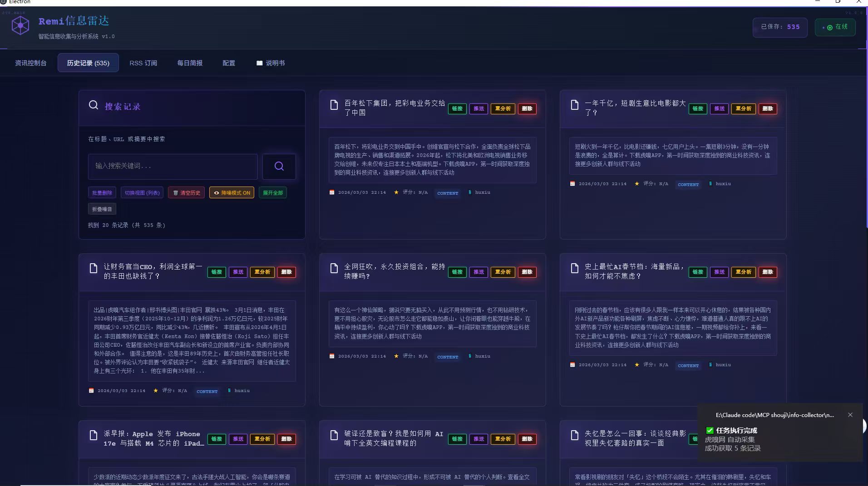
Task: Click the document icon on the 百年松下集团 card
Action: pyautogui.click(x=334, y=106)
